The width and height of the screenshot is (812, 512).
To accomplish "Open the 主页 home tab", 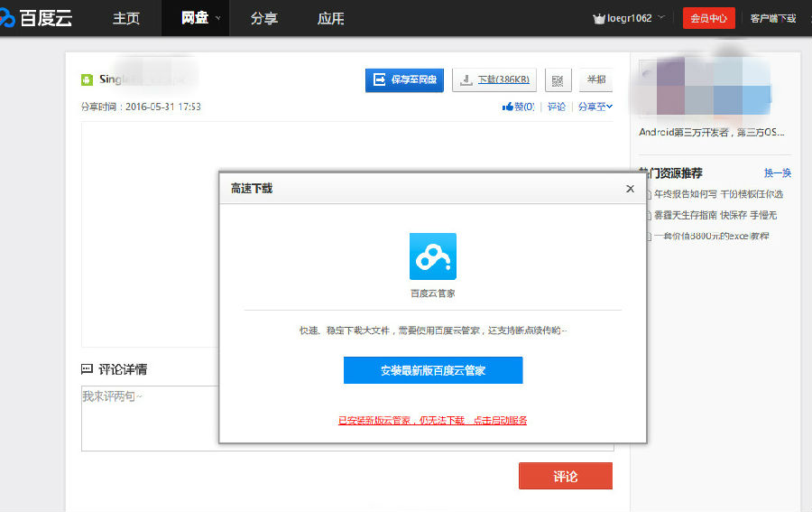I will click(x=126, y=18).
